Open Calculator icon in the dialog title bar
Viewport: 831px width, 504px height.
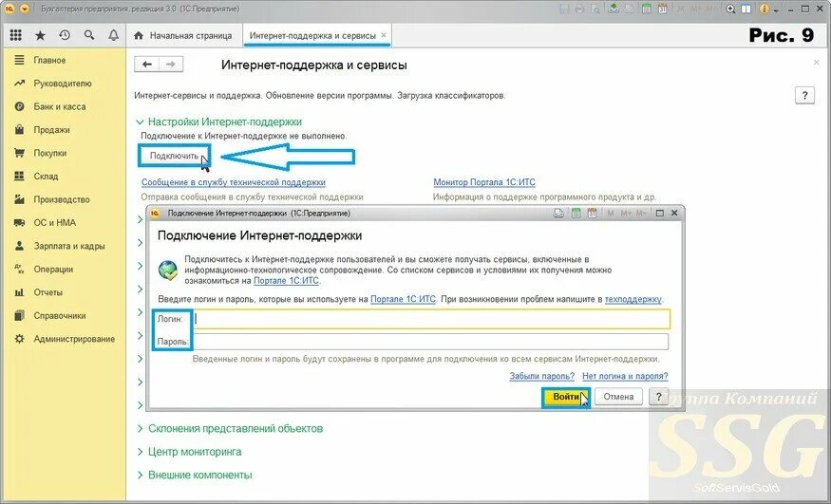[576, 213]
